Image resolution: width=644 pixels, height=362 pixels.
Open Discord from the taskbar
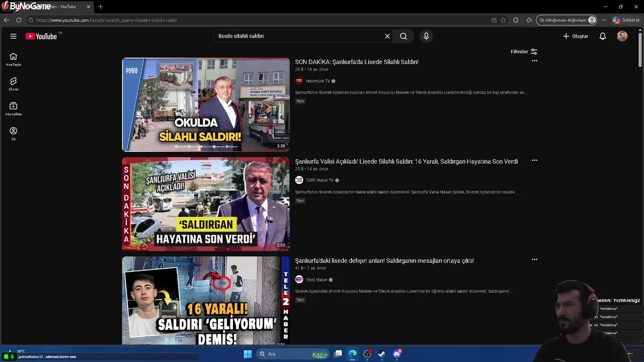[x=397, y=354]
